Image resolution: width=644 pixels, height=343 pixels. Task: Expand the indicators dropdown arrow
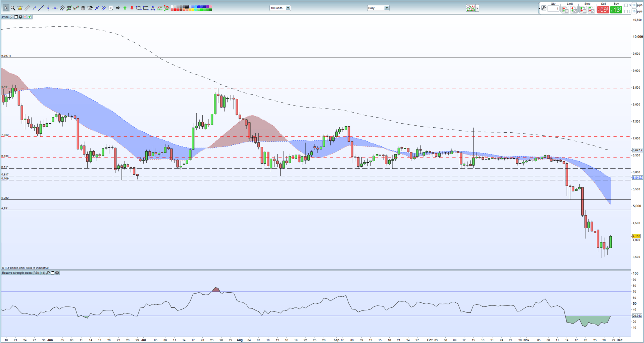click(x=477, y=8)
